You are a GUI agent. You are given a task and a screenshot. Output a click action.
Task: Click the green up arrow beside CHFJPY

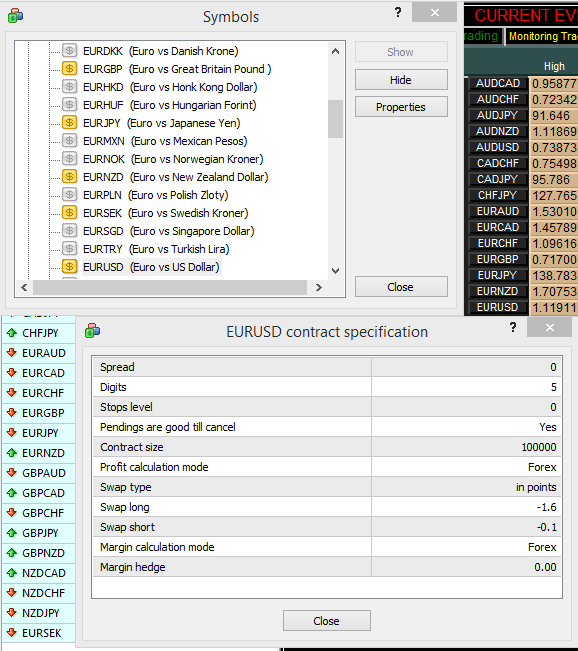(x=12, y=333)
